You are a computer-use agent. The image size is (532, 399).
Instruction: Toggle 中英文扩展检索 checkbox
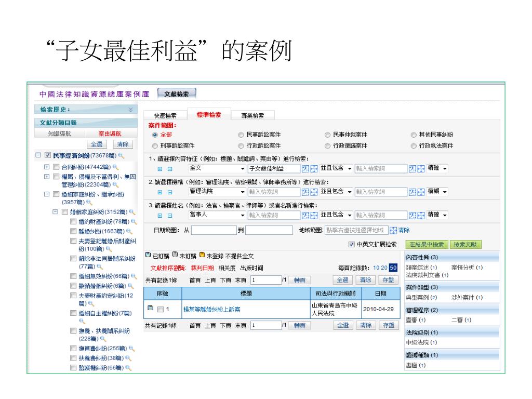click(352, 244)
